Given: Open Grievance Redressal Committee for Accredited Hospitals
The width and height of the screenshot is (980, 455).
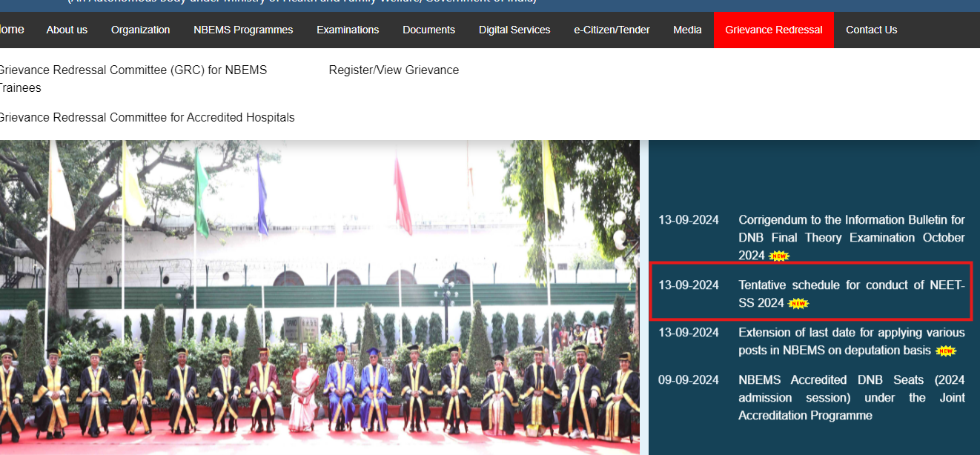Looking at the screenshot, I should (x=146, y=118).
